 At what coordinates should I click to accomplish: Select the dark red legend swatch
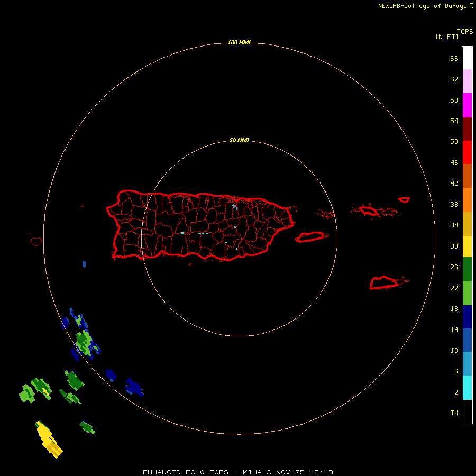point(467,129)
